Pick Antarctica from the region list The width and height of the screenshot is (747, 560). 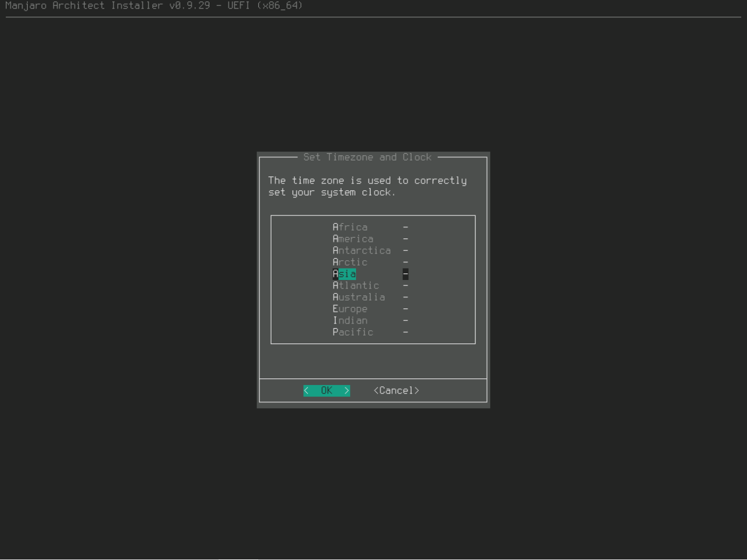[x=361, y=251]
